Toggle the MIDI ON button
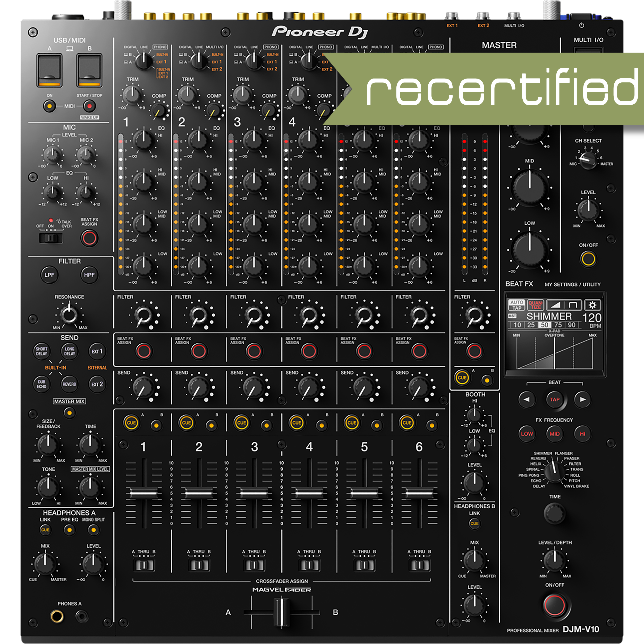 49,106
